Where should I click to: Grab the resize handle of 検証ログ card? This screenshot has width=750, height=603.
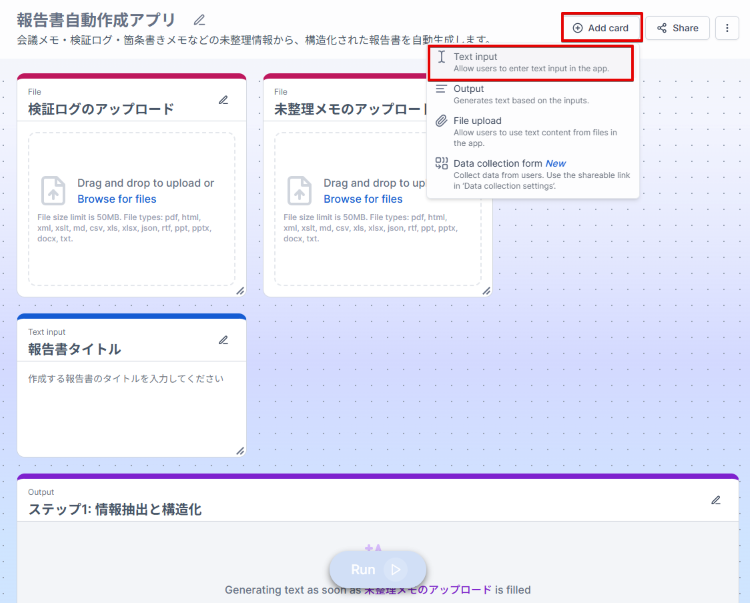pyautogui.click(x=239, y=290)
